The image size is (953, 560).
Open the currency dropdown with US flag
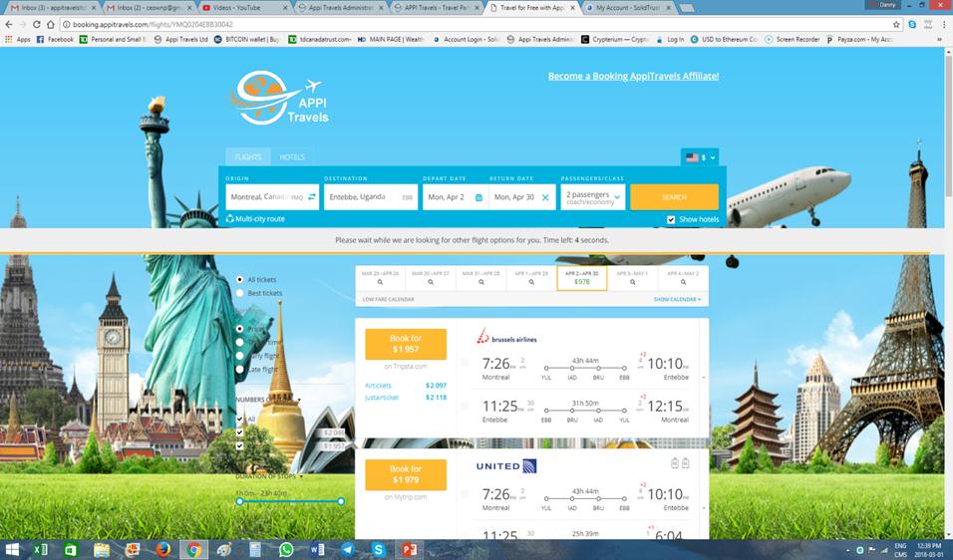tap(699, 157)
